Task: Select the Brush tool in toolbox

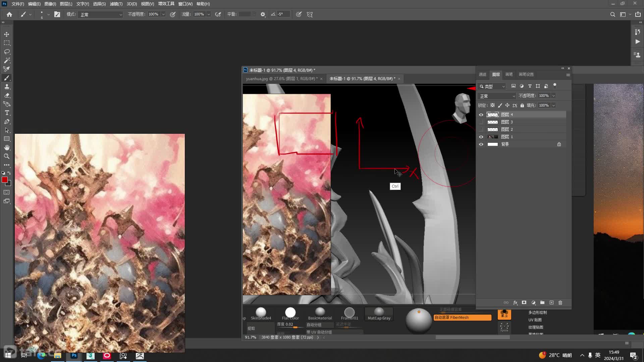Action: (7, 78)
